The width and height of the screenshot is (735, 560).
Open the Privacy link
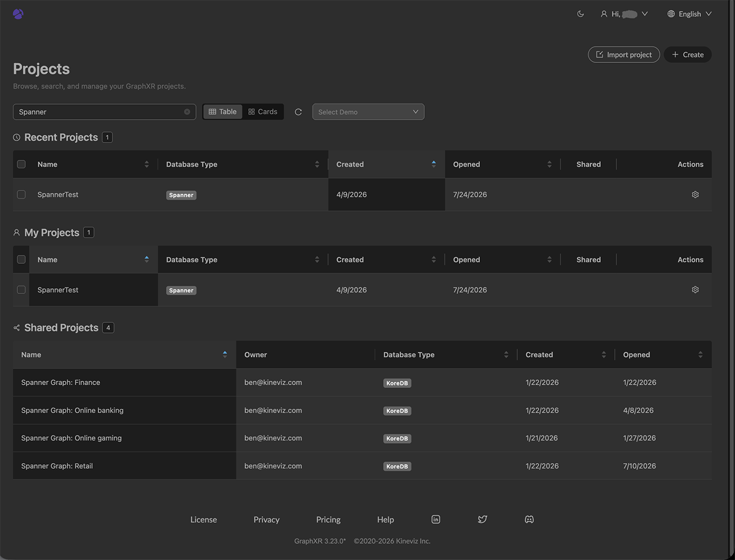(x=267, y=519)
